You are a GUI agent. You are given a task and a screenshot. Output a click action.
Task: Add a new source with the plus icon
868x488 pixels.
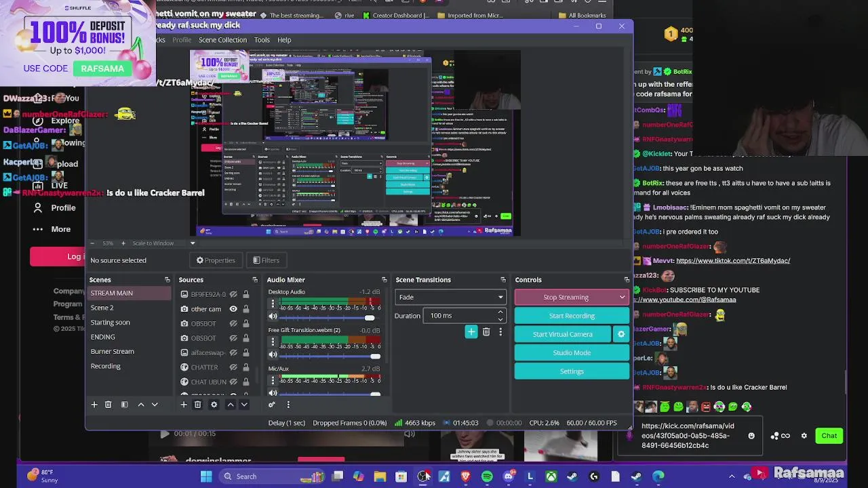pyautogui.click(x=183, y=405)
